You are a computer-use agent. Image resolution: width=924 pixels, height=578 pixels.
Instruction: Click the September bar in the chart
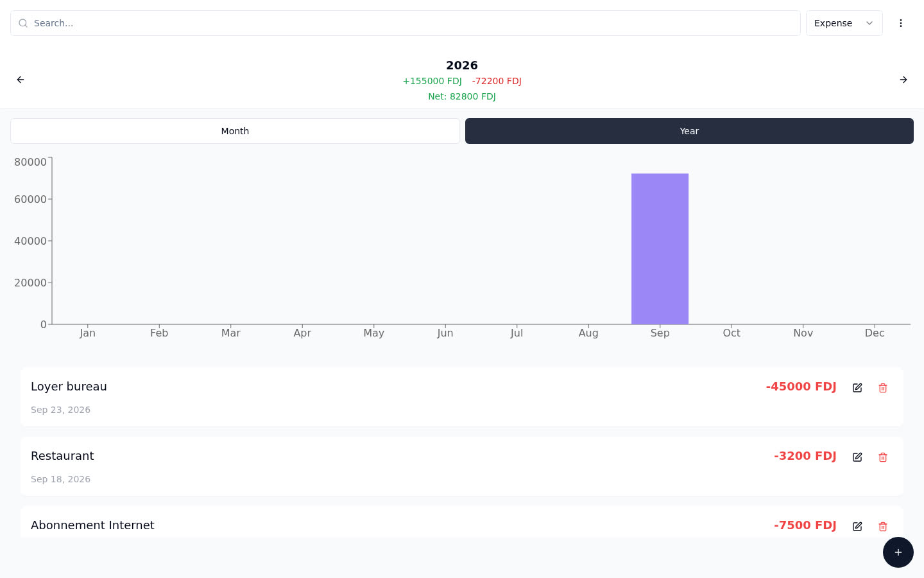(x=660, y=249)
